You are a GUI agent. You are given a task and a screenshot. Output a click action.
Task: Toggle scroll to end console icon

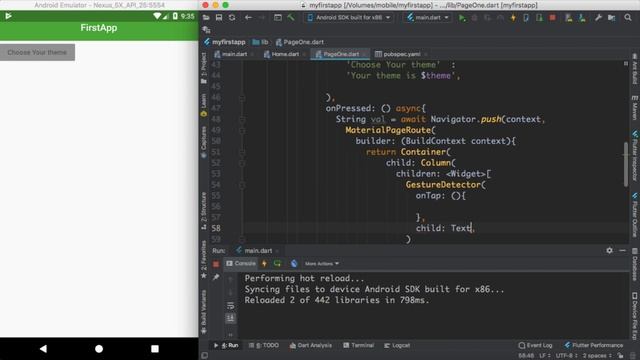[230, 318]
